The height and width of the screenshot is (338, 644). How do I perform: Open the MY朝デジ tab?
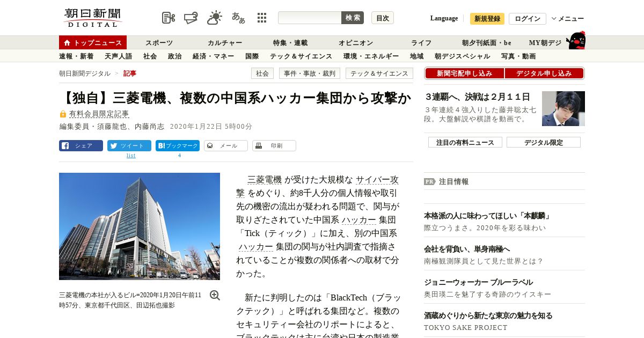[x=545, y=42]
